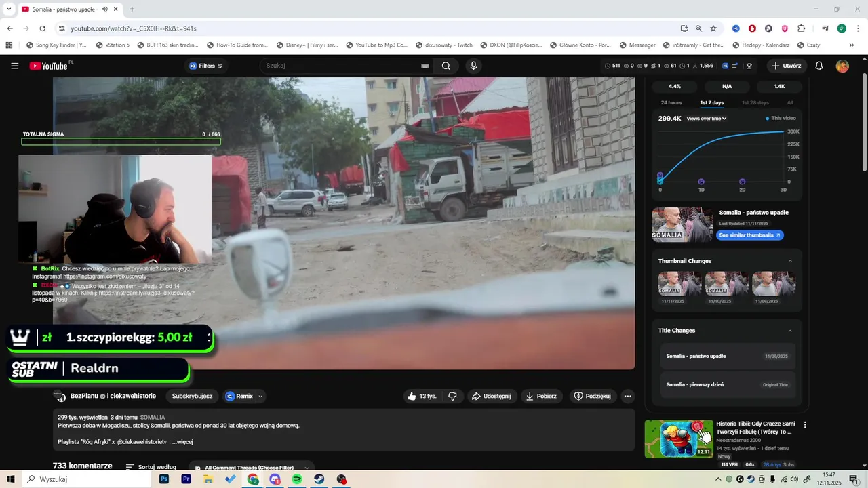Click the vidIQ extension icon in Chrome toolbar
Image resolution: width=868 pixels, height=488 pixels.
736,28
